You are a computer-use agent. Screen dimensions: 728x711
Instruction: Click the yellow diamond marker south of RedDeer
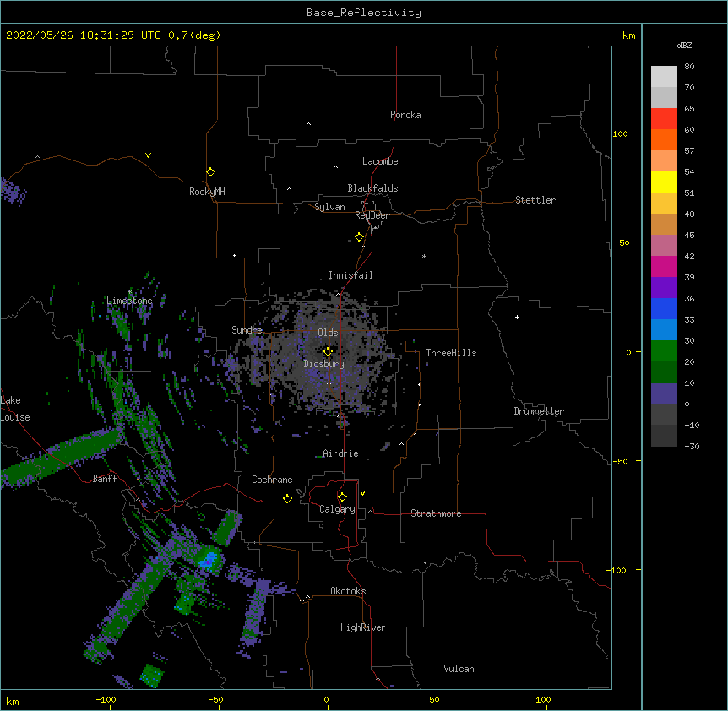click(360, 237)
